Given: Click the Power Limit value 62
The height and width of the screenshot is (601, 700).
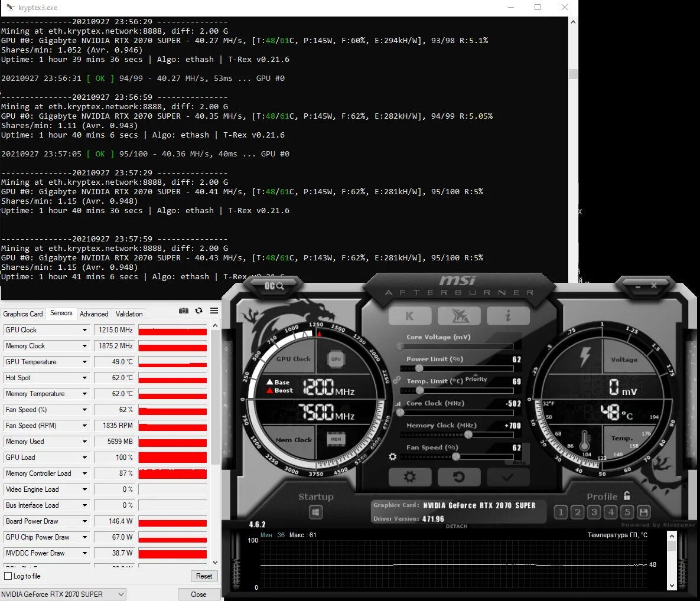Looking at the screenshot, I should (x=516, y=360).
